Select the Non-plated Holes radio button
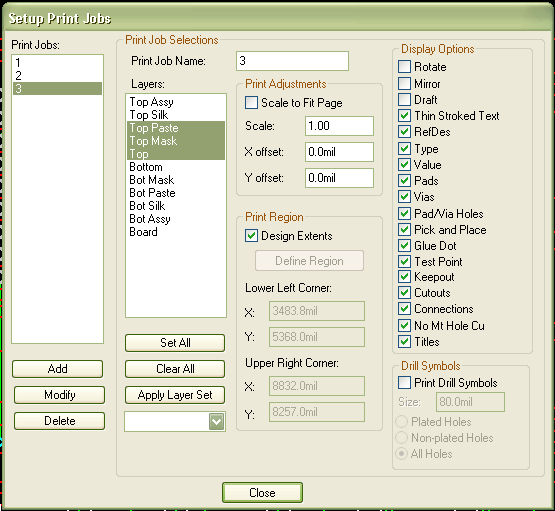The image size is (555, 511). [x=401, y=438]
